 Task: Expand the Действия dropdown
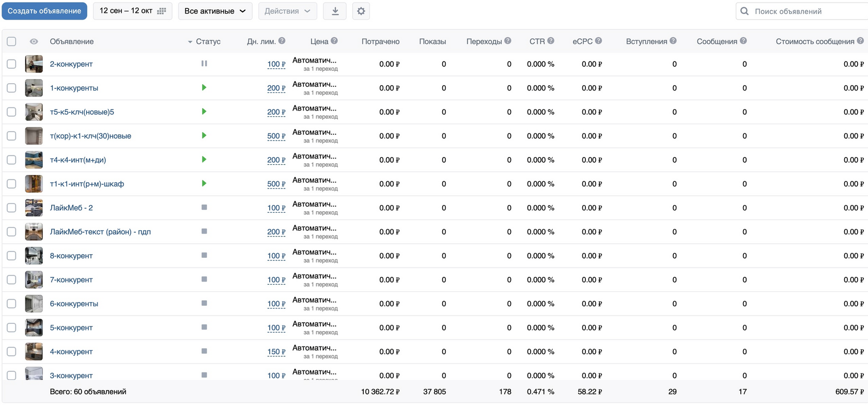click(287, 11)
